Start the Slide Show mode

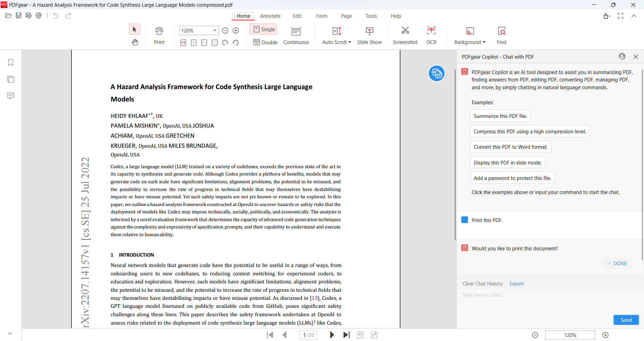369,35
